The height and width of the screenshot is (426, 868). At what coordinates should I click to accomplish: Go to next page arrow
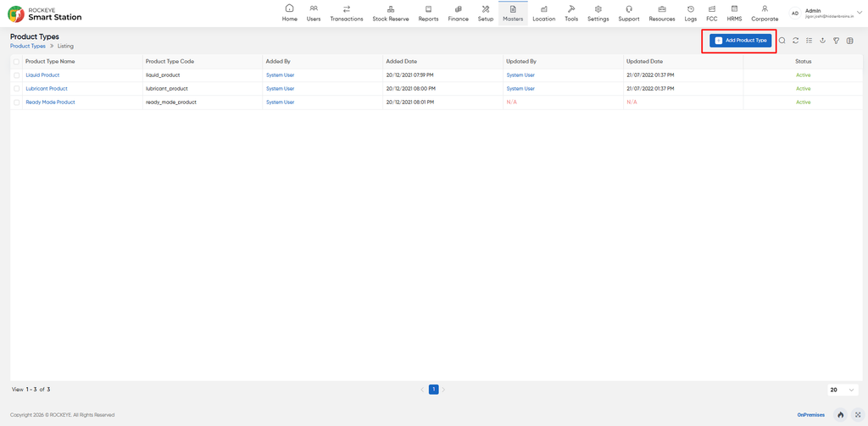pos(443,390)
